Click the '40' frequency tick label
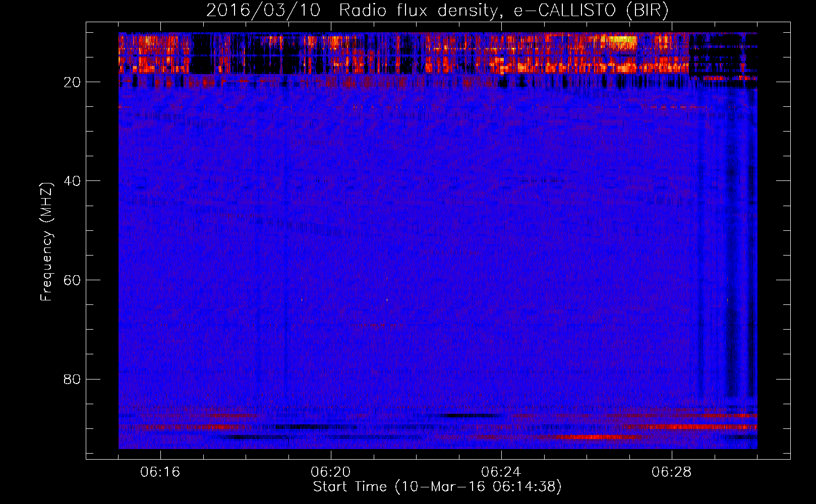 point(73,181)
